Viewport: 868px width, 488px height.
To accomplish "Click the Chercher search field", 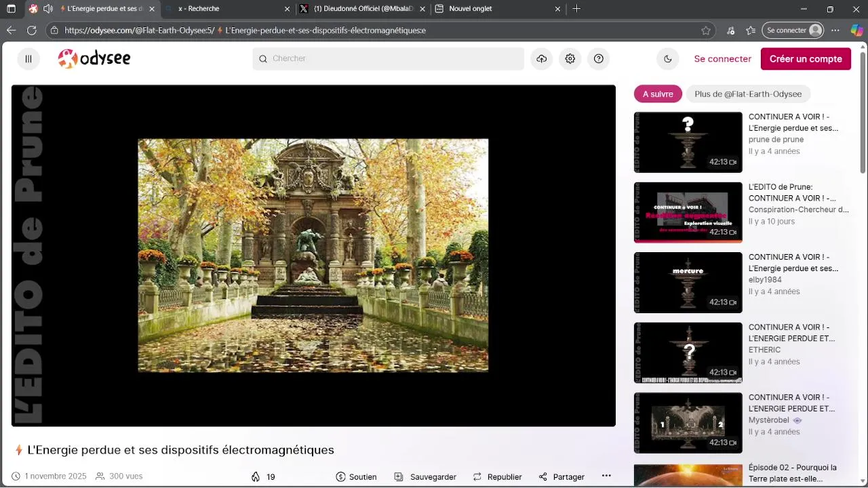I will (x=388, y=59).
